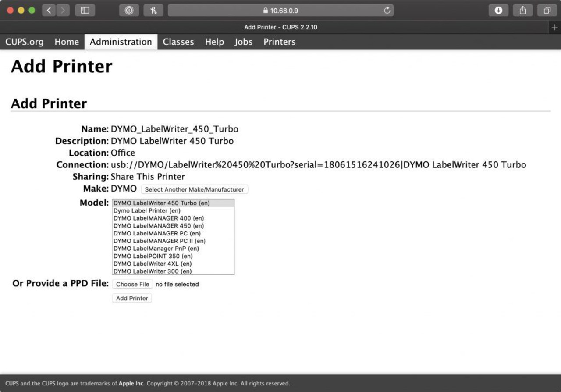This screenshot has height=392, width=561.
Task: Open the CUPS.org tab
Action: click(x=25, y=42)
